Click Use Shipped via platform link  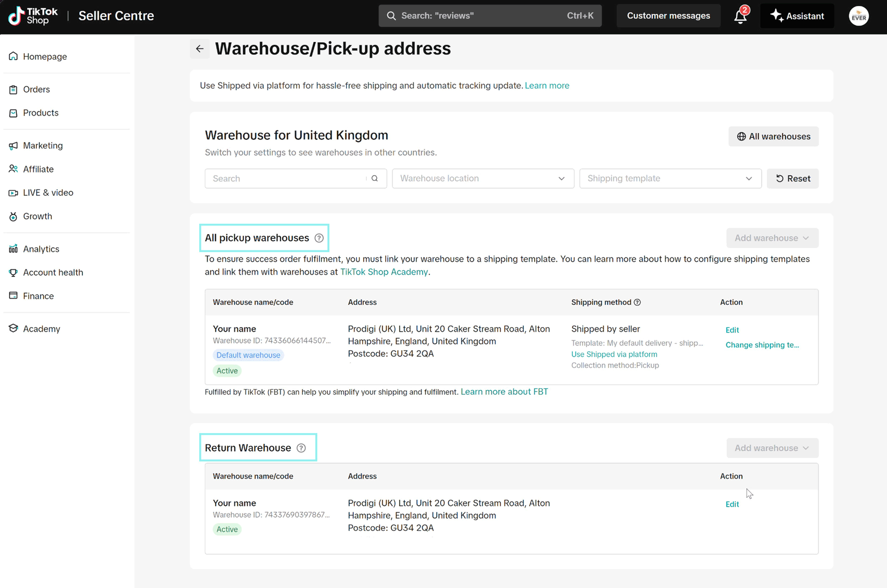click(x=614, y=354)
